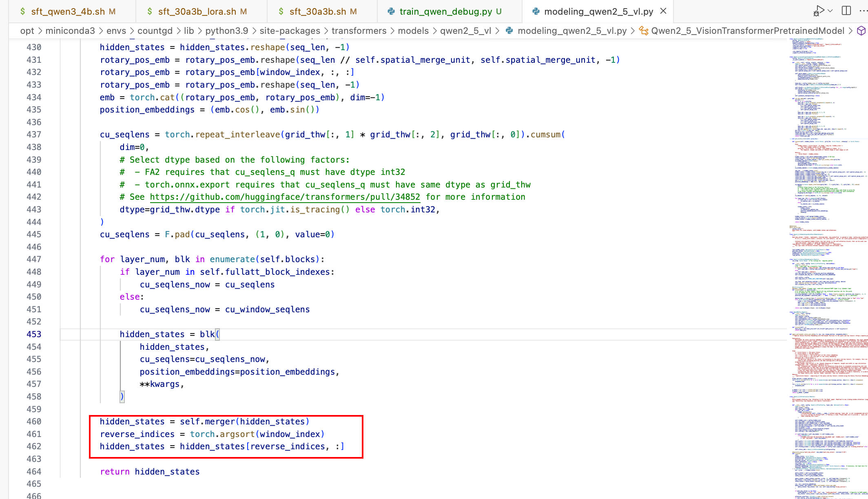Image resolution: width=868 pixels, height=499 pixels.
Task: Click Python file icon in breadcrumb
Action: [x=509, y=31]
